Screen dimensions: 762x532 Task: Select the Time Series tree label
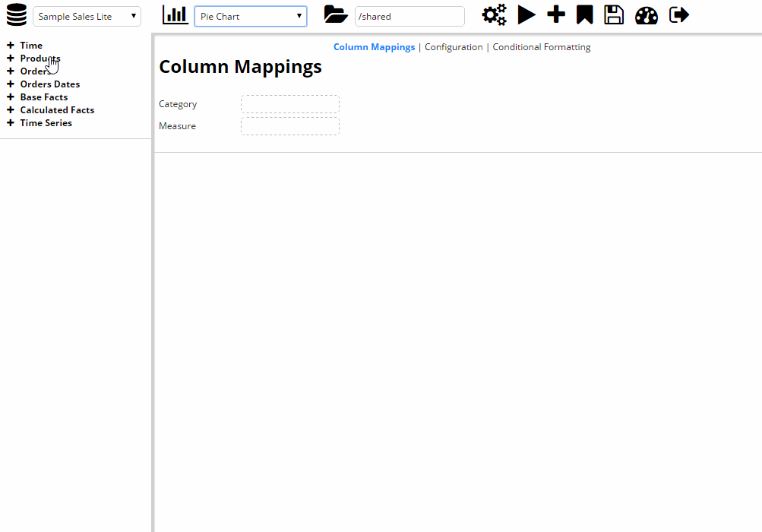tap(46, 123)
